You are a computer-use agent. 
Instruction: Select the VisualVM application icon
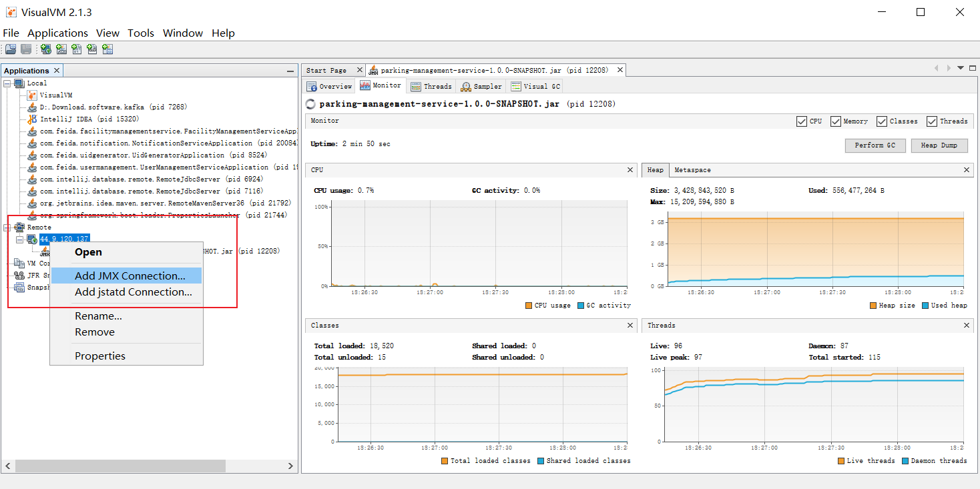tap(31, 95)
